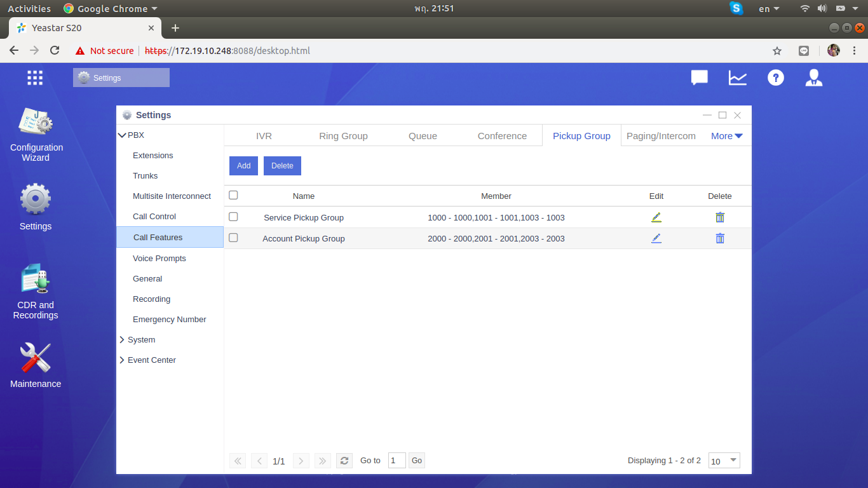The height and width of the screenshot is (488, 868).
Task: Click the blue Delete button
Action: coord(282,166)
